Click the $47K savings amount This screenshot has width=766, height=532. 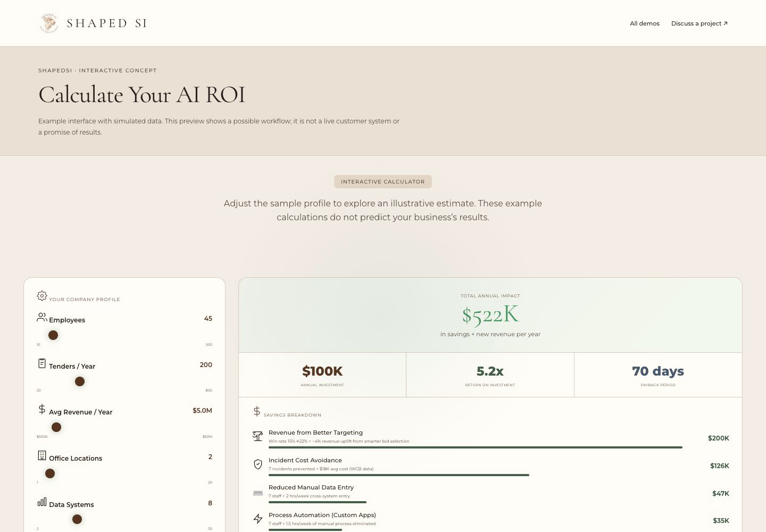(x=721, y=494)
